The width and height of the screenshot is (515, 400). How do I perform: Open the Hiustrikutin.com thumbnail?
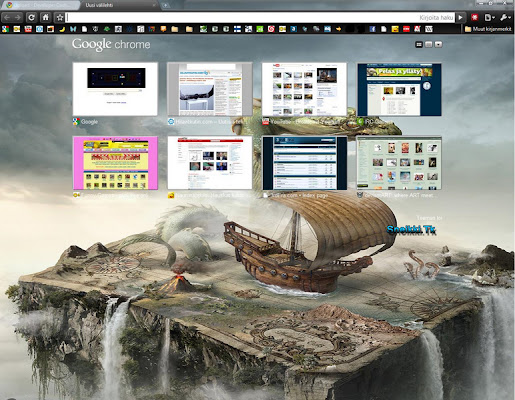pyautogui.click(x=210, y=89)
